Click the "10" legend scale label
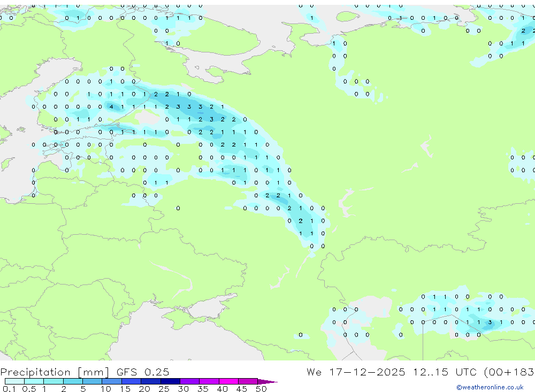 [106, 389]
